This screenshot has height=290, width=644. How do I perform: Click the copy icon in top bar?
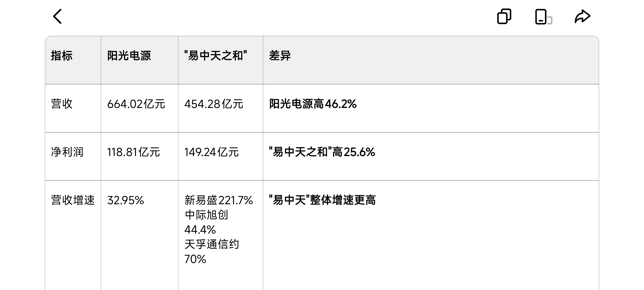(x=504, y=17)
